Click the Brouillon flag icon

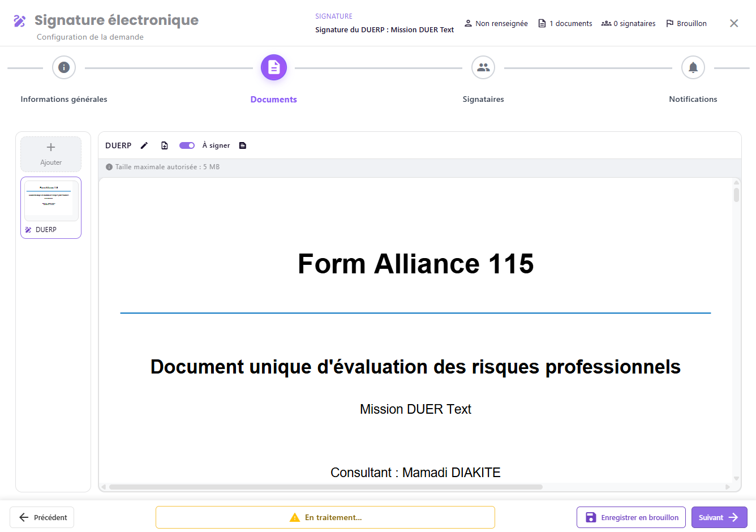[670, 23]
